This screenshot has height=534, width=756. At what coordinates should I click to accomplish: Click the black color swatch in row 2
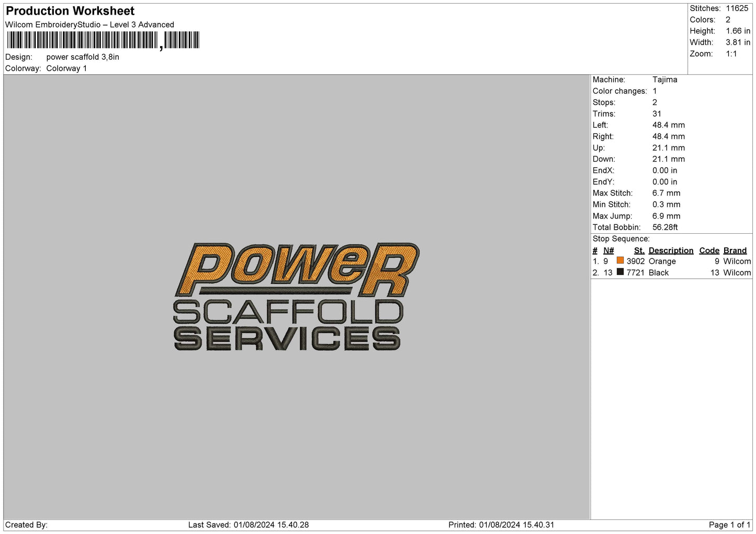[x=620, y=272]
